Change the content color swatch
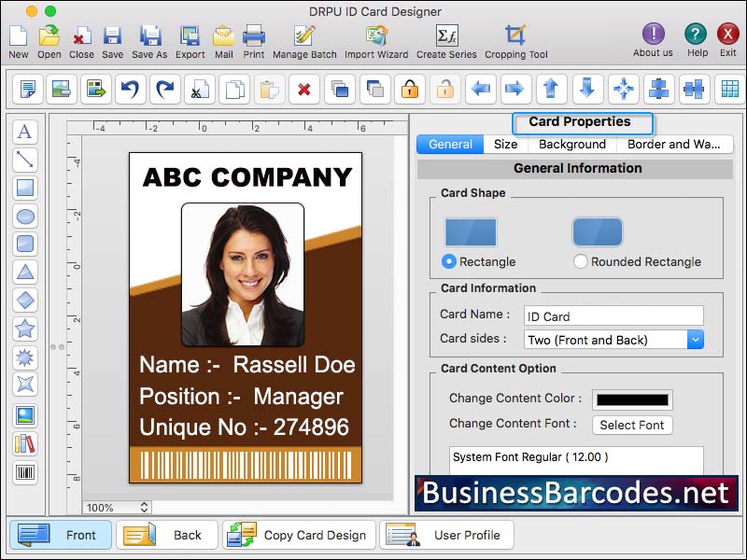The image size is (747, 560). point(631,399)
